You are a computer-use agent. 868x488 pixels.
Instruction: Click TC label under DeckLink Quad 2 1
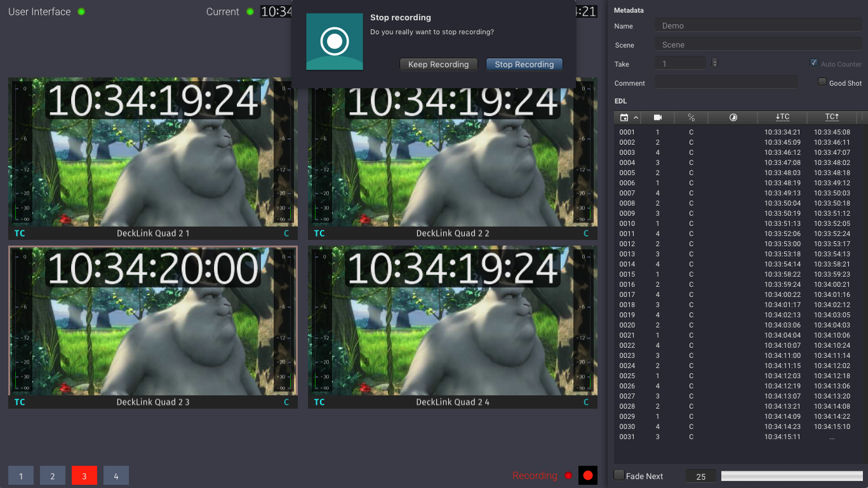(x=20, y=234)
